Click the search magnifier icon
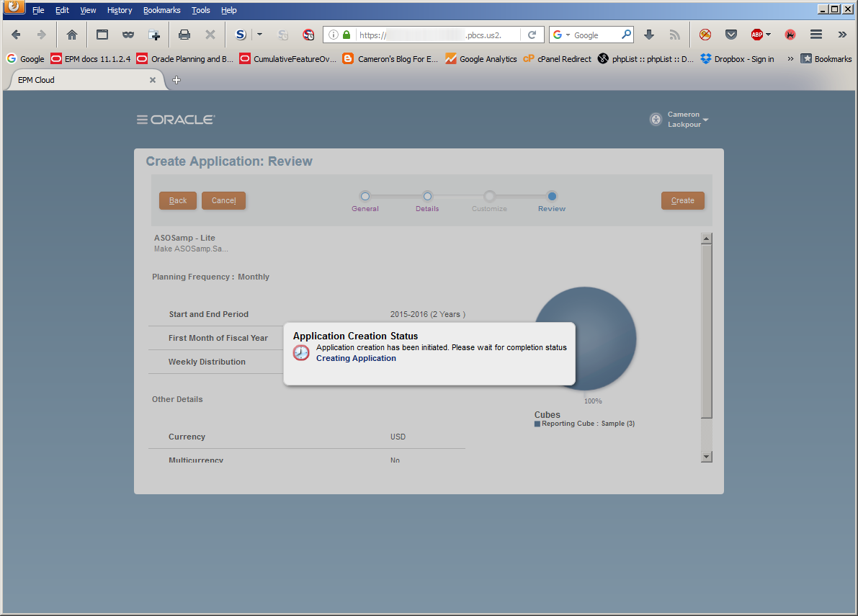 coord(627,35)
